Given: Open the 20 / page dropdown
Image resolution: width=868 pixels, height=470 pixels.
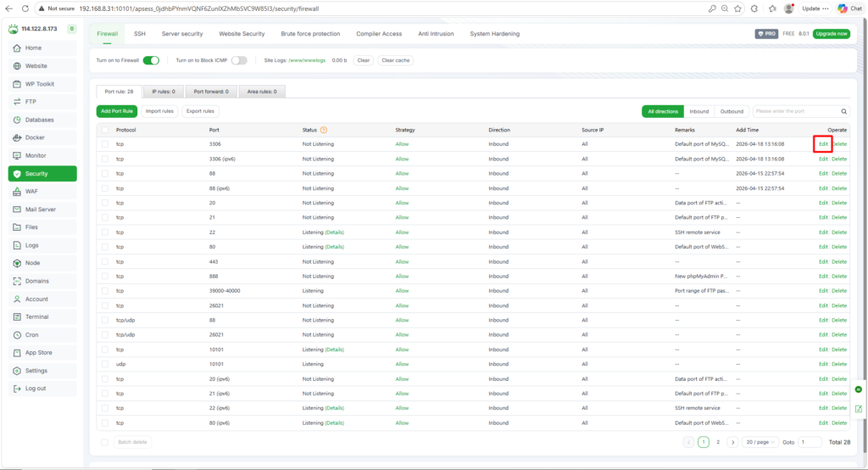Looking at the screenshot, I should click(760, 442).
